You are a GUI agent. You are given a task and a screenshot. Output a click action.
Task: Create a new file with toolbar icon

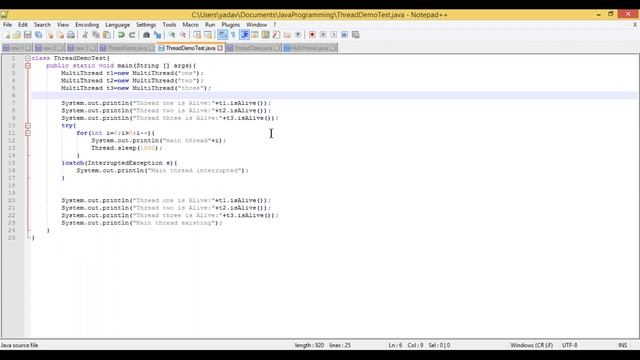tap(7, 35)
